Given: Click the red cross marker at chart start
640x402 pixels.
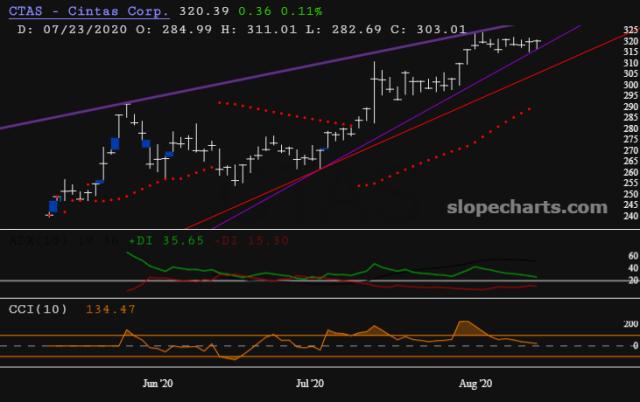Looking at the screenshot, I should pos(50,214).
